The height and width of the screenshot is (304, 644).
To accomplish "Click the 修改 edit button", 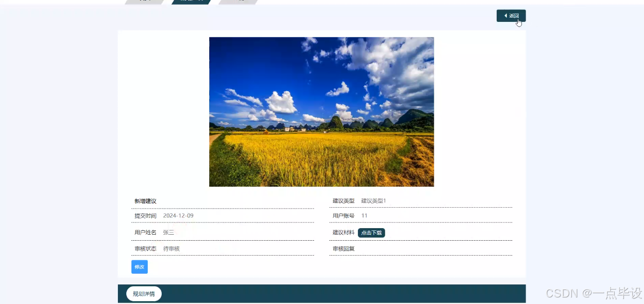I will tap(139, 267).
